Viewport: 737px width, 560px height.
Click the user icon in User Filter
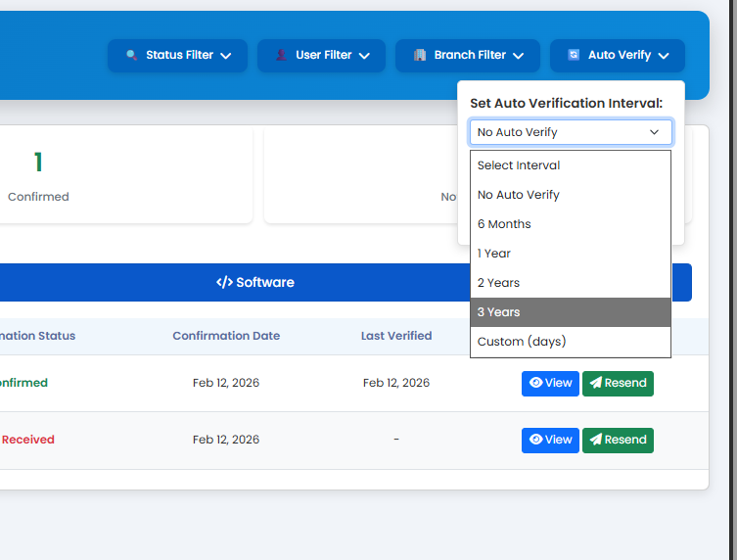[x=281, y=55]
